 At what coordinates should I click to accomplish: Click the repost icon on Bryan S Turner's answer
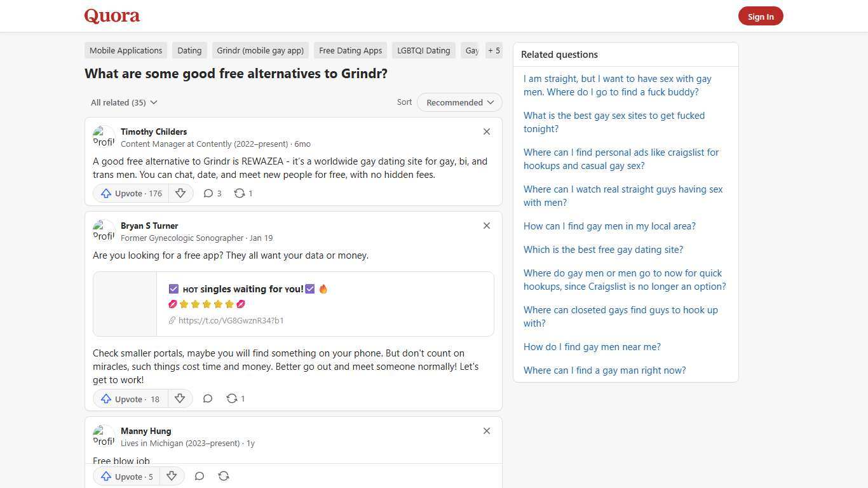tap(232, 398)
